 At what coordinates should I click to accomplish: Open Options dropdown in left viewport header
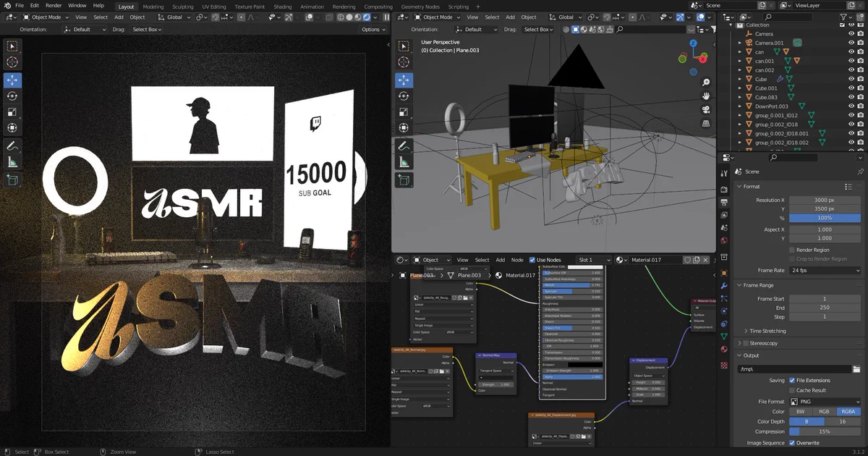click(373, 30)
